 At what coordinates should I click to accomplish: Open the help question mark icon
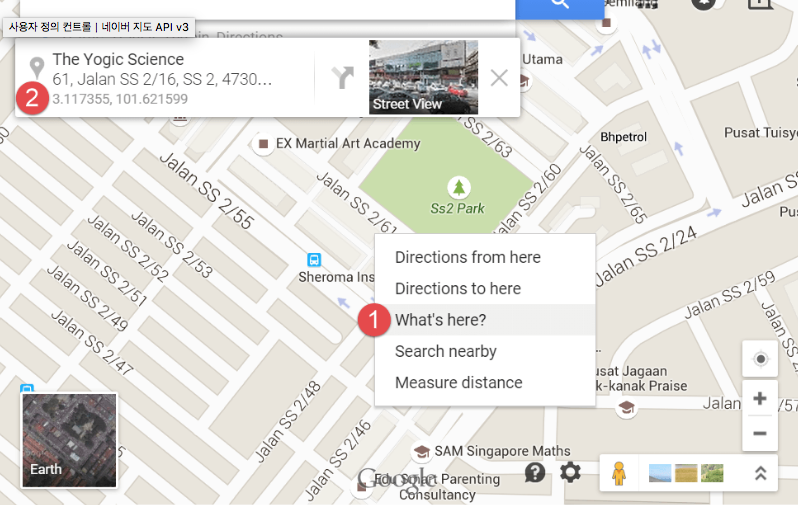tap(535, 472)
